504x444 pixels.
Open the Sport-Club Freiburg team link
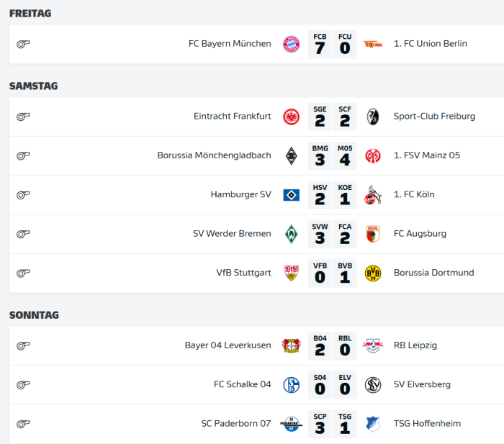coord(434,117)
